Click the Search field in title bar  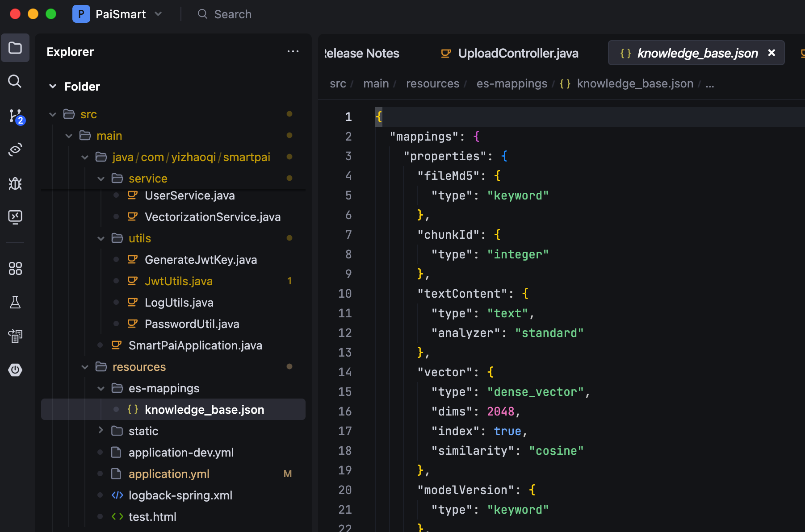click(232, 14)
